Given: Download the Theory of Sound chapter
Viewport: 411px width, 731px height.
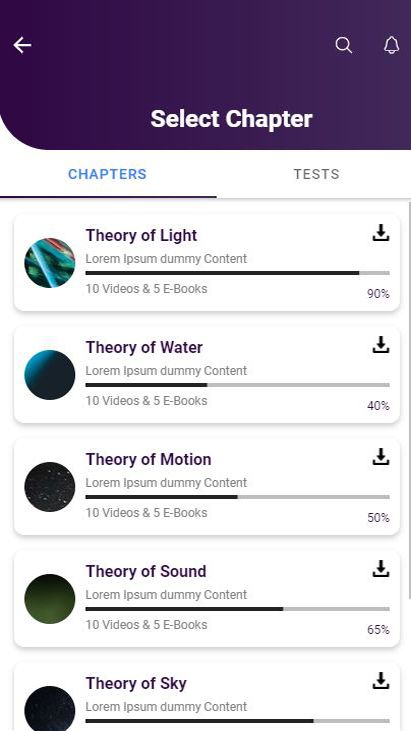Looking at the screenshot, I should tap(381, 568).
